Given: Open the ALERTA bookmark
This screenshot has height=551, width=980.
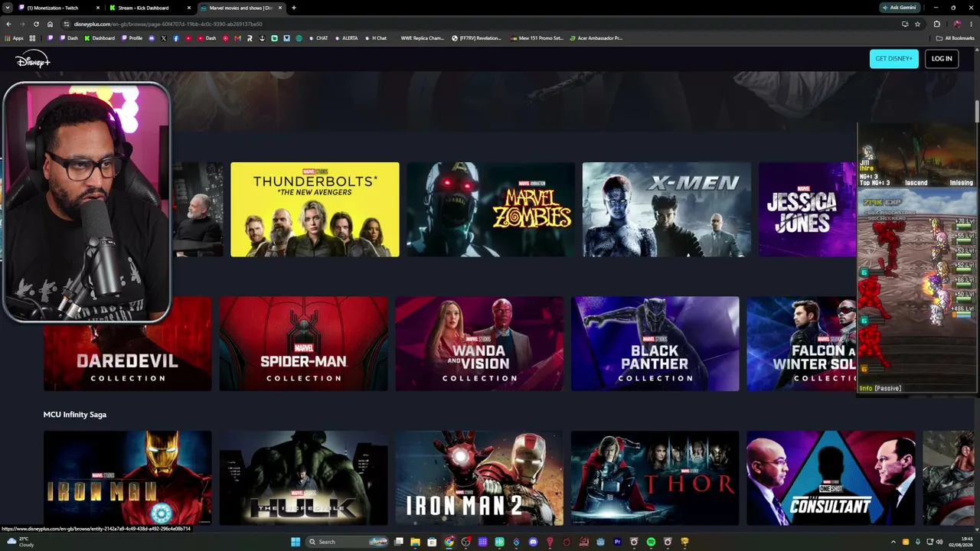Looking at the screenshot, I should click(x=346, y=38).
